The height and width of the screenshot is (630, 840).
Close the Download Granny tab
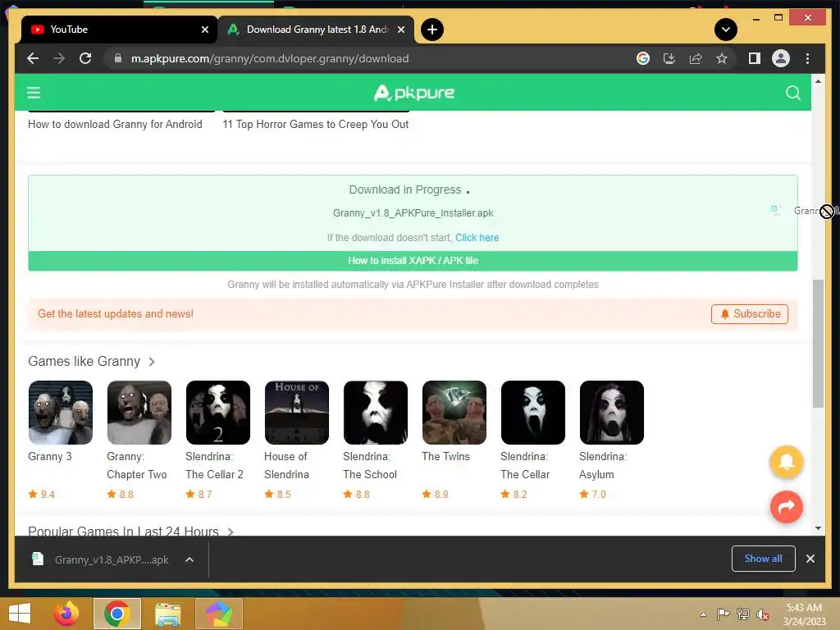(400, 30)
